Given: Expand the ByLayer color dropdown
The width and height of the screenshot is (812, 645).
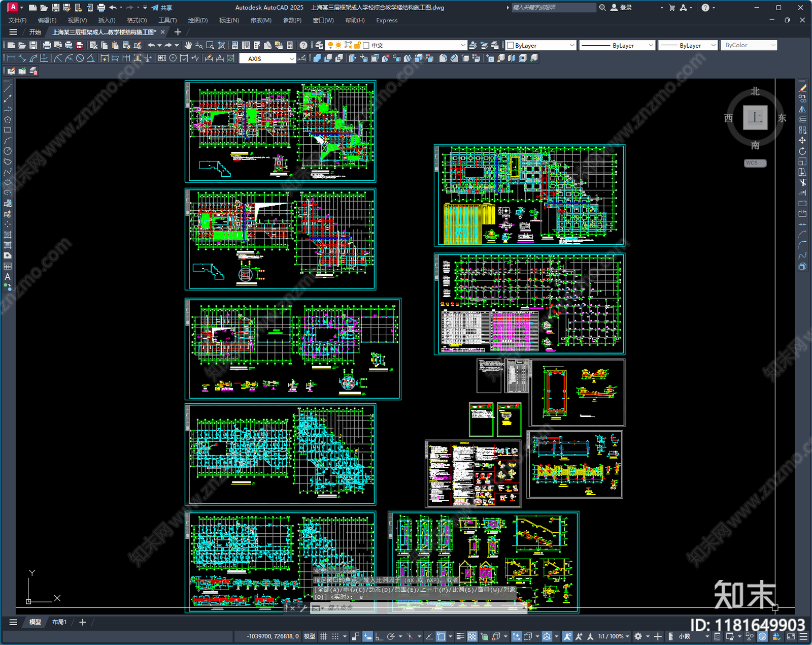Looking at the screenshot, I should [540, 45].
